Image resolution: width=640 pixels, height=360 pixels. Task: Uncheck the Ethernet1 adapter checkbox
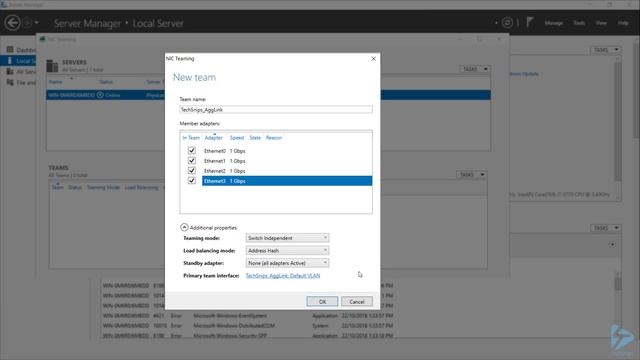tap(191, 161)
